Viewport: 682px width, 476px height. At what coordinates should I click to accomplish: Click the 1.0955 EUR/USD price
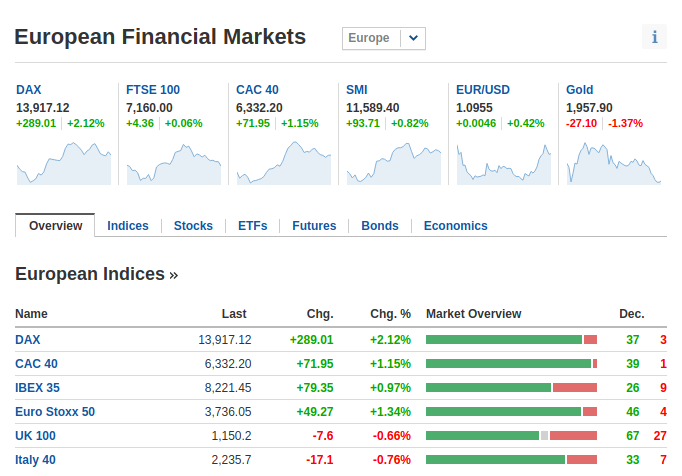474,107
